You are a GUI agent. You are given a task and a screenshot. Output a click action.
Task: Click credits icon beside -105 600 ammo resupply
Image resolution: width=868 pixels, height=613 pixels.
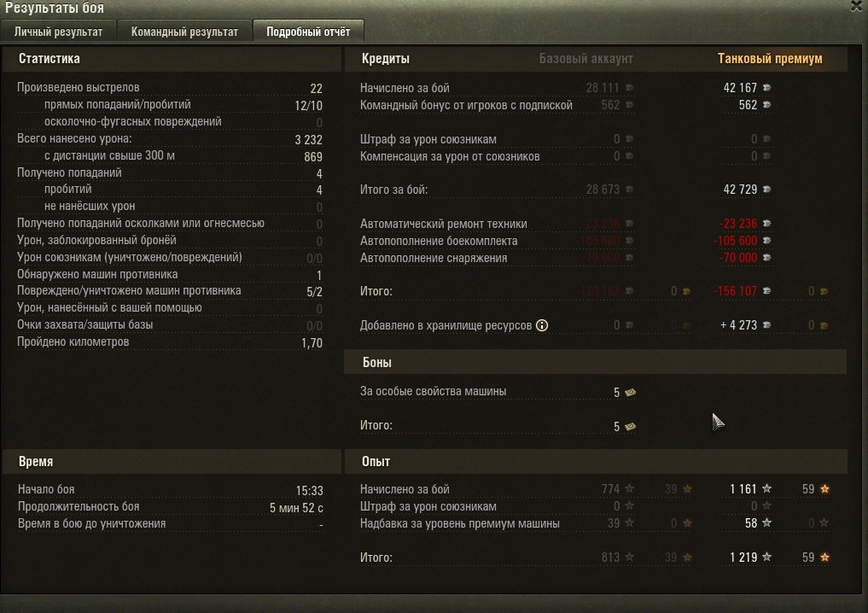(766, 240)
